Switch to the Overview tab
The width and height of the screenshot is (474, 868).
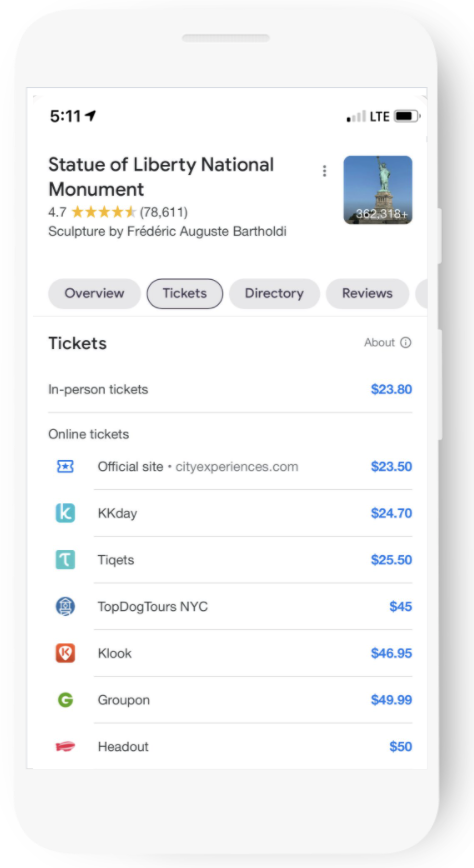coord(95,293)
